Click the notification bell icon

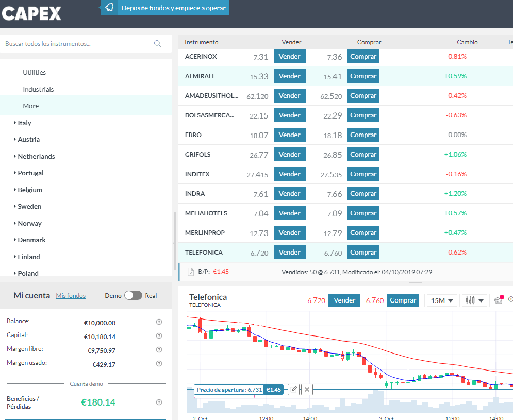[109, 8]
